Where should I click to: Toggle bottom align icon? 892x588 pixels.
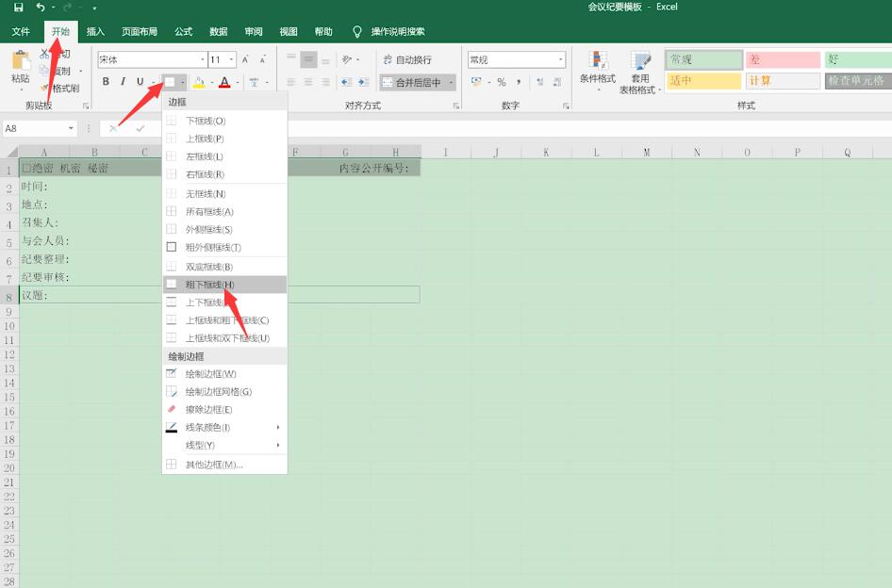[326, 59]
